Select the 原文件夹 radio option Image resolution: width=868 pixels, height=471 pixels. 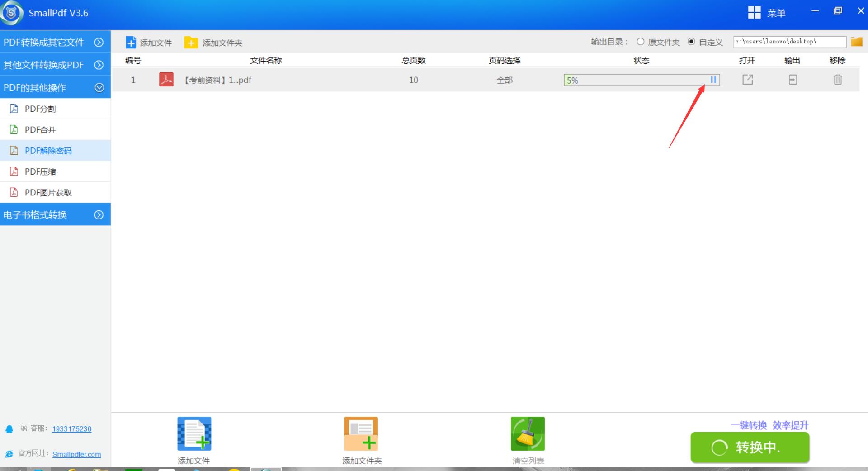640,42
